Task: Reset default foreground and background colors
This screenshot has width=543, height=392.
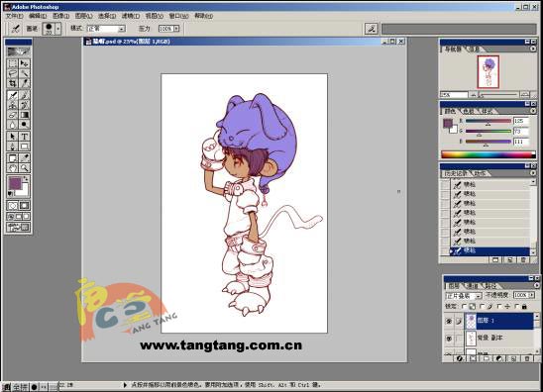Action: (x=10, y=194)
